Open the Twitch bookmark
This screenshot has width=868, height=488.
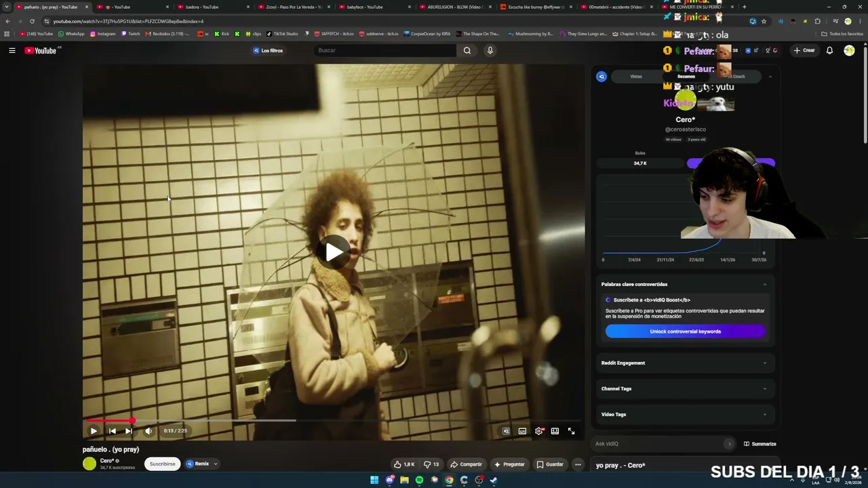pyautogui.click(x=130, y=34)
